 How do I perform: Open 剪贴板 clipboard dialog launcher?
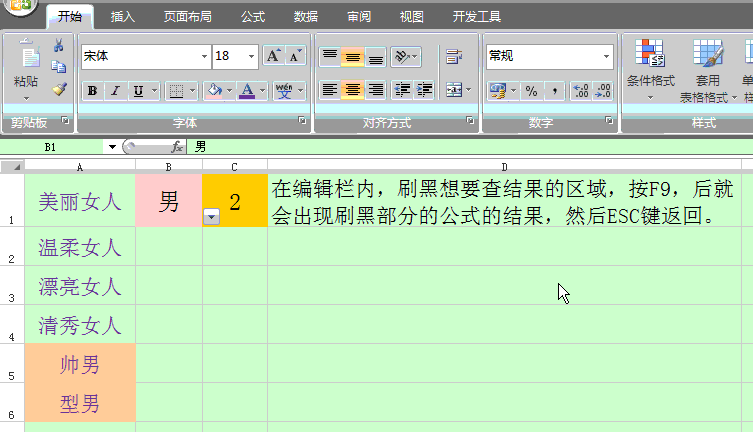[66, 120]
